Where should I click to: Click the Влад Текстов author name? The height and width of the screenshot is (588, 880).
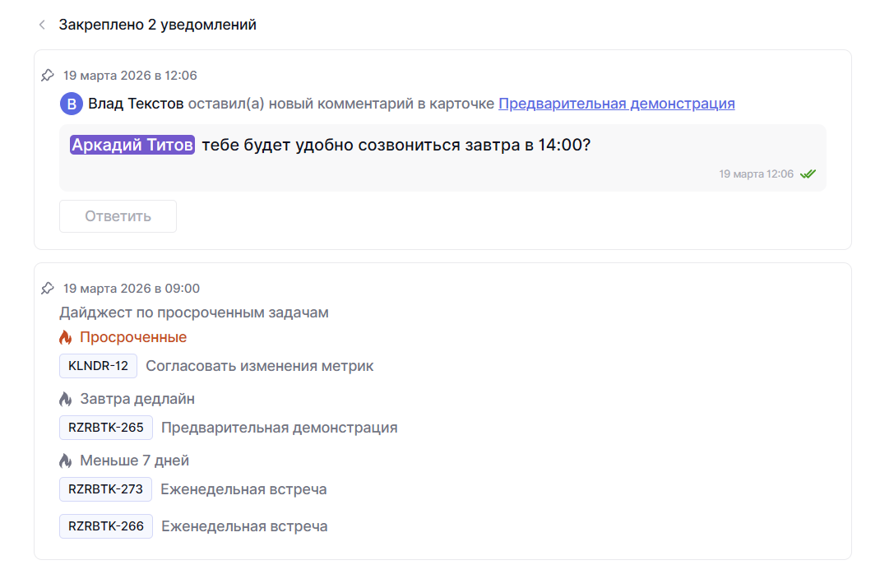point(136,104)
